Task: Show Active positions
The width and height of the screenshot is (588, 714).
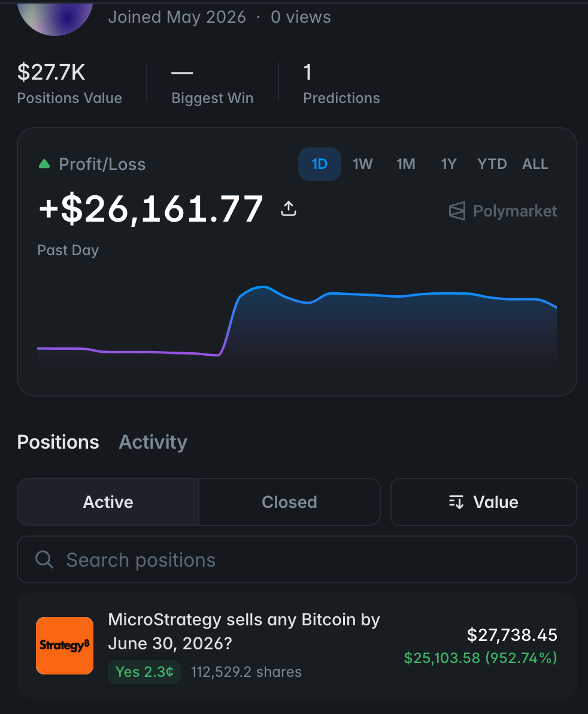Action: 108,502
